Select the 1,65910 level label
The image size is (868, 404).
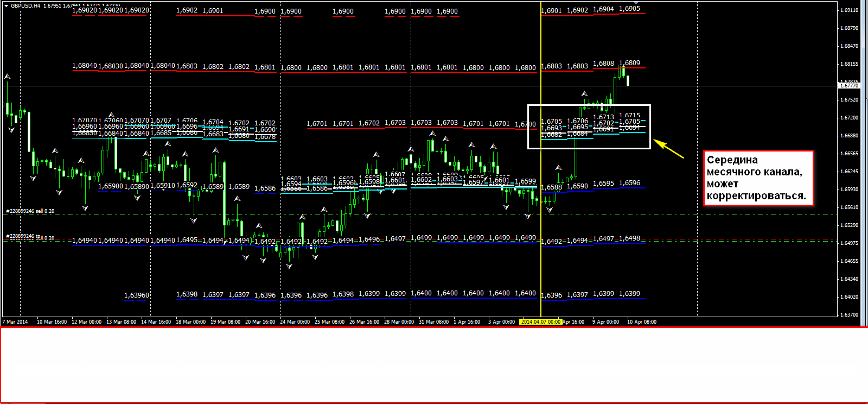(x=163, y=186)
